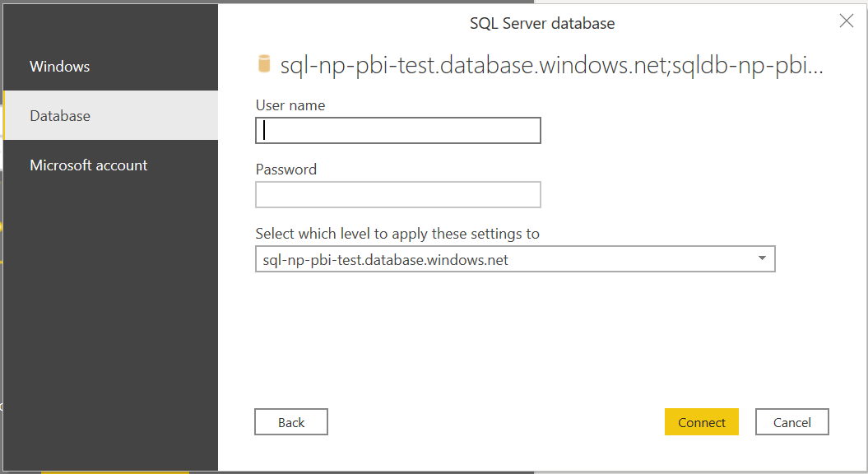
Task: Click into the Password field
Action: point(398,194)
